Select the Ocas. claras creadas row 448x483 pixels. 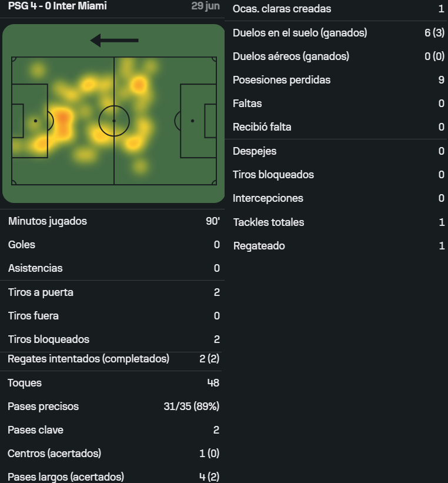pos(336,9)
